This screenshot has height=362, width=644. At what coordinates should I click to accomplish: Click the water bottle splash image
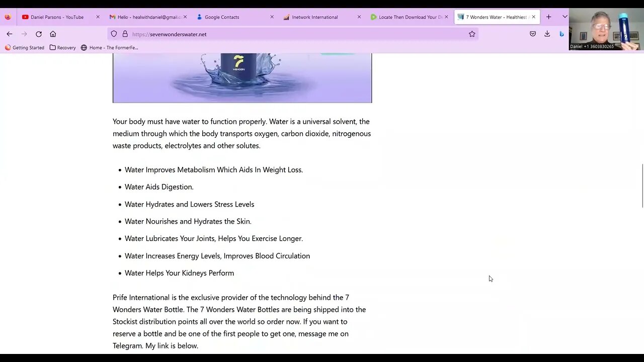[x=242, y=78]
